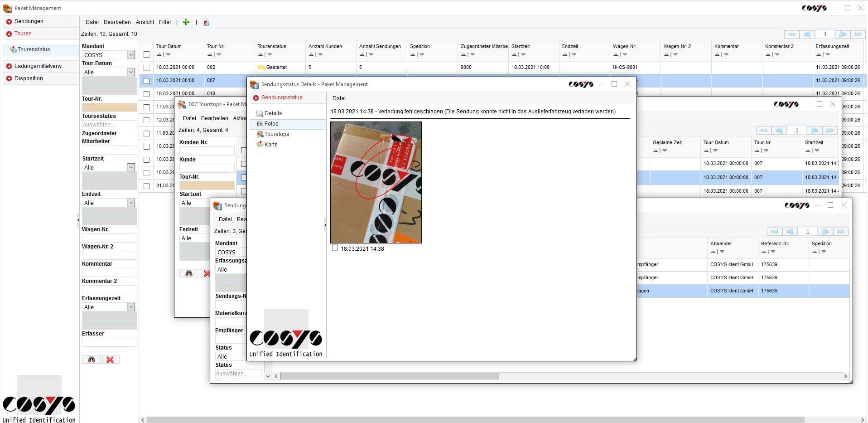This screenshot has height=423, width=868.
Task: Go to next page in Tourstops window
Action: click(x=815, y=131)
